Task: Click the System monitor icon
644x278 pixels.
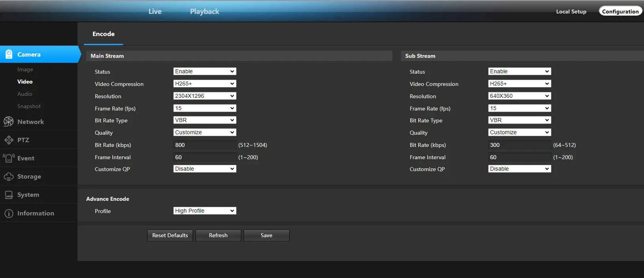Action: 9,195
